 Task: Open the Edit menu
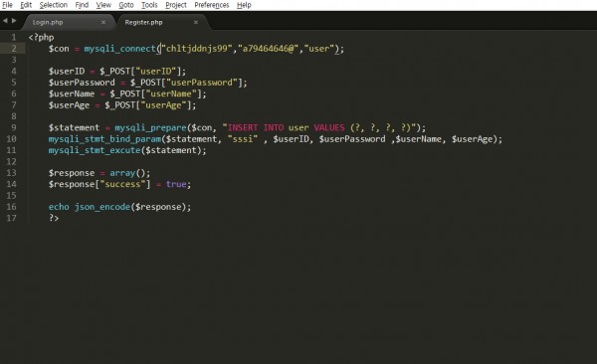[26, 5]
